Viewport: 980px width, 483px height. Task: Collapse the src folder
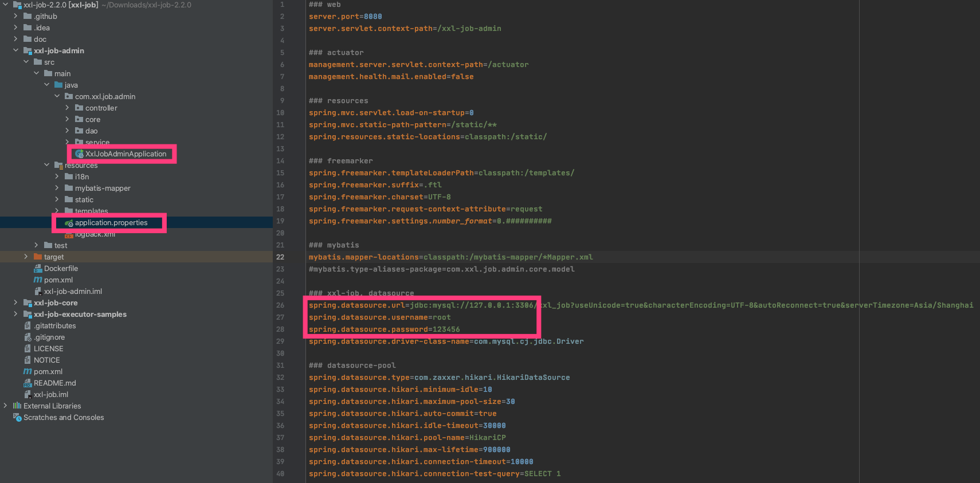tap(26, 62)
